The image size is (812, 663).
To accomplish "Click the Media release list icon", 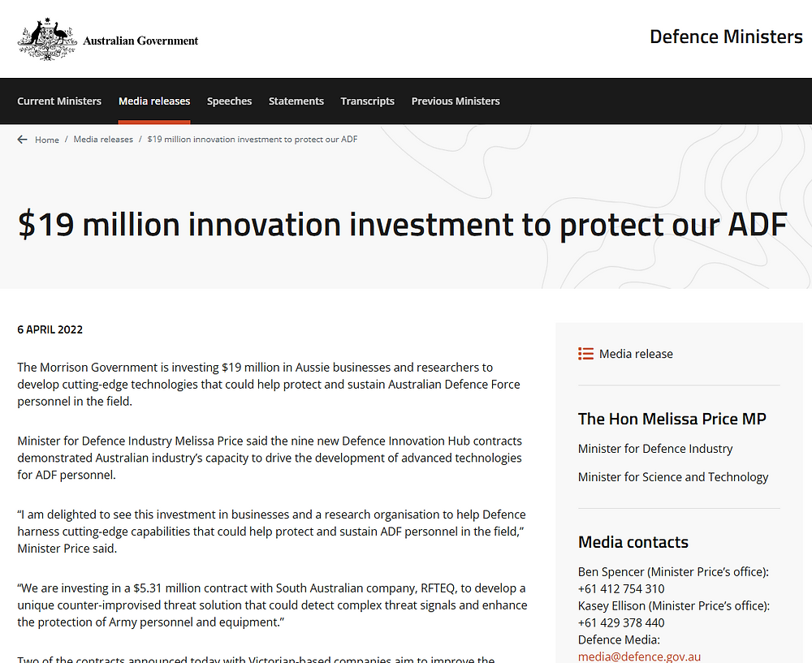I will [x=585, y=354].
